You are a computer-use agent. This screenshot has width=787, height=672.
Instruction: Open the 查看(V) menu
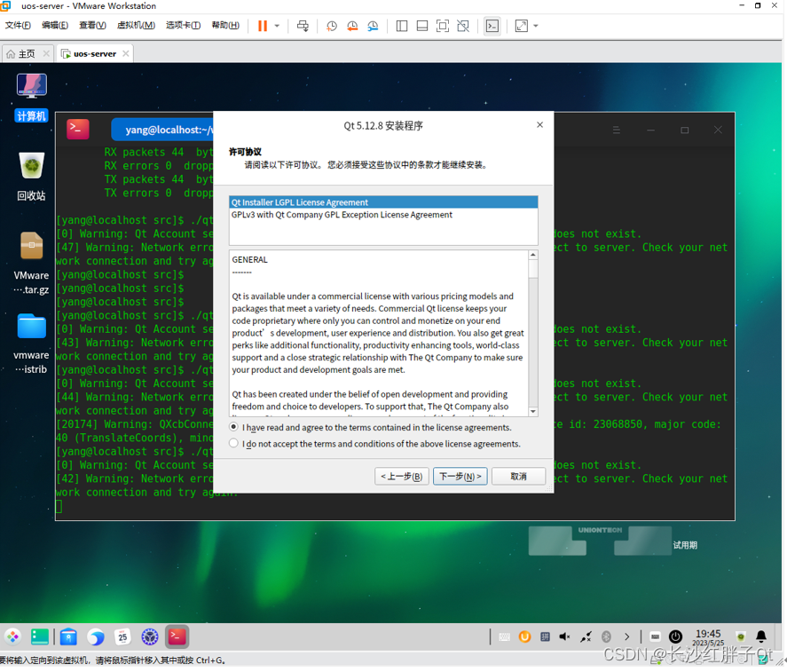tap(92, 25)
